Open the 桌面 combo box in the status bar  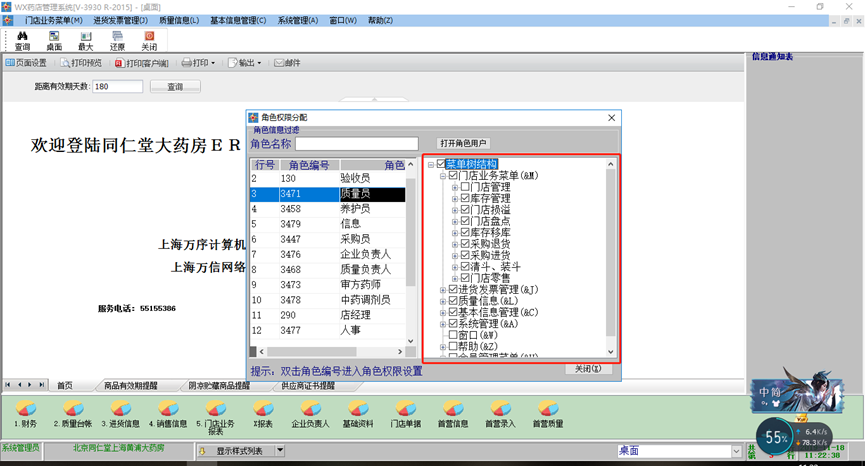click(680, 451)
